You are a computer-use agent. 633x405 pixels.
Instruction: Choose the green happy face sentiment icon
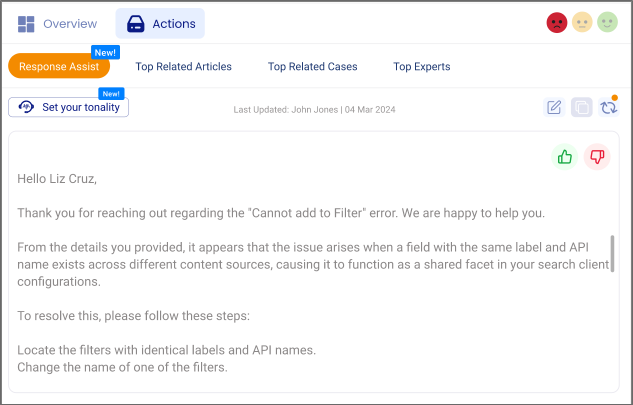[607, 23]
